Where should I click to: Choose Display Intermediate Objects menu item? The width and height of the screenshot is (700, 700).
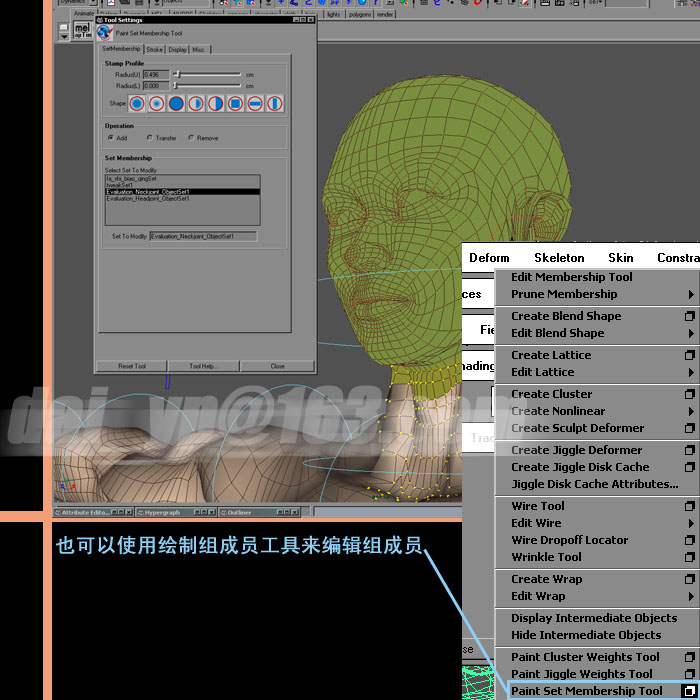pyautogui.click(x=594, y=618)
